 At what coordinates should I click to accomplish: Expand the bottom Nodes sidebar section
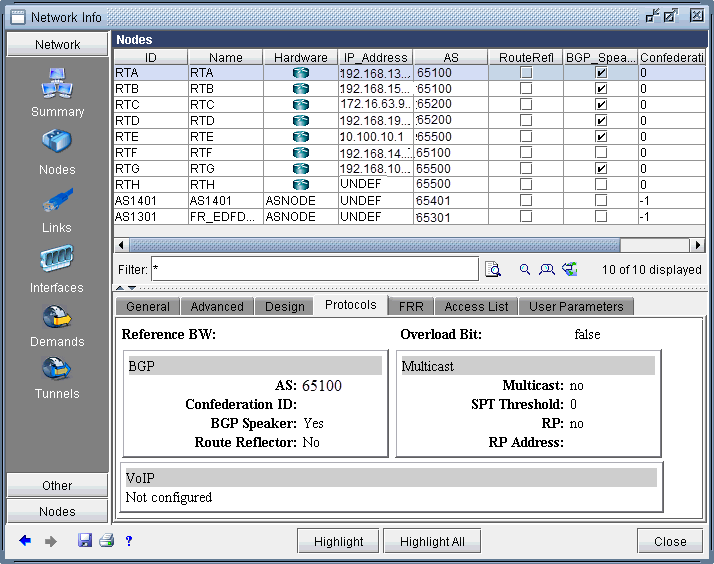point(57,511)
